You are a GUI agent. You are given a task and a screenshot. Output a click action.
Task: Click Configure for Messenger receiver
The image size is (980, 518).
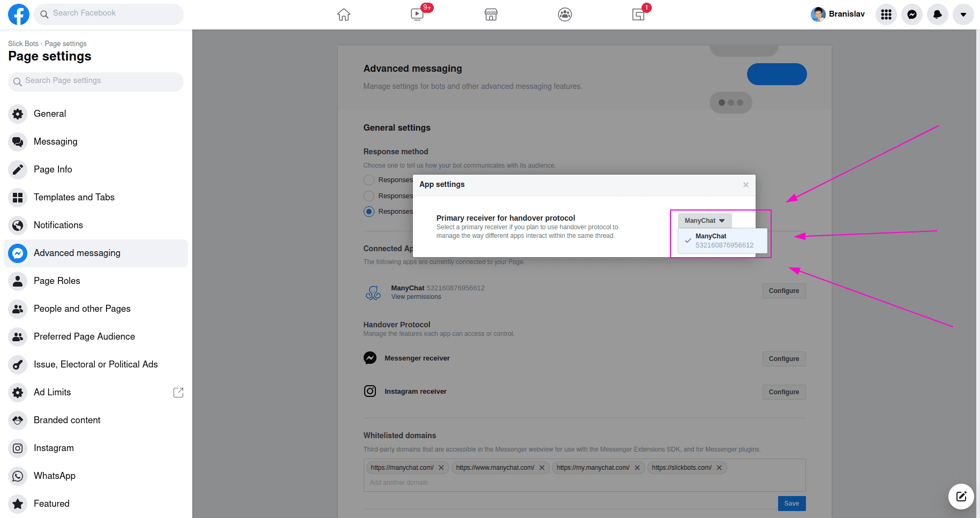[x=784, y=359]
